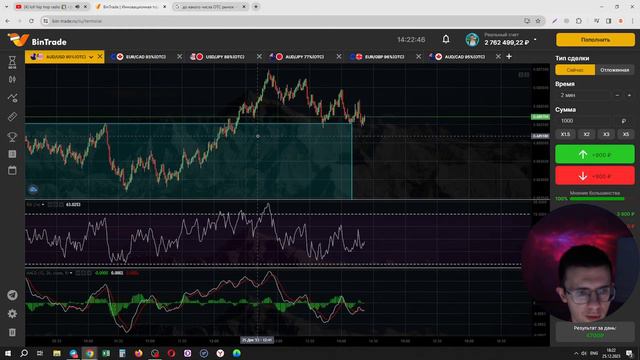Open the hourglass trade history icon
This screenshot has width=640, height=360.
click(12, 62)
